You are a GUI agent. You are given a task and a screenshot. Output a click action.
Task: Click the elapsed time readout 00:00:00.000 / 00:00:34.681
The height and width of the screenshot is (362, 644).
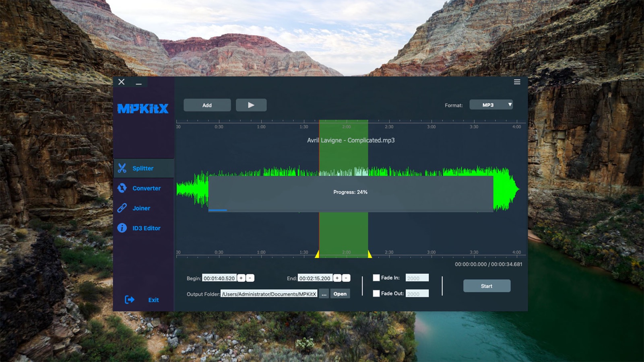coord(489,264)
